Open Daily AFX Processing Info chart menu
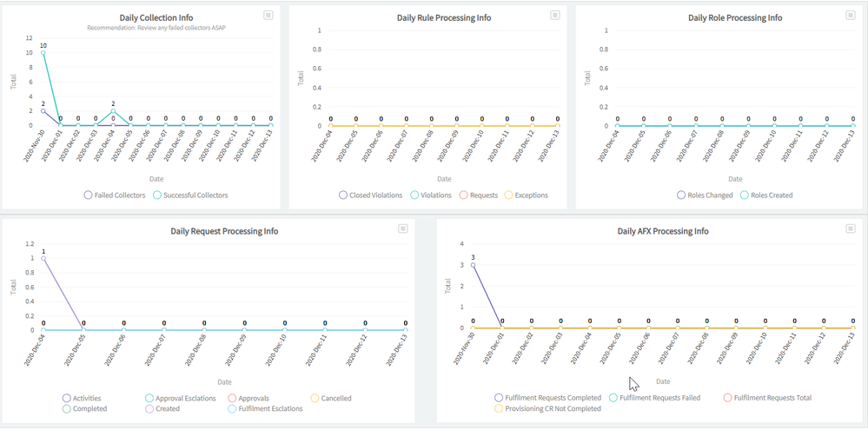868x430 pixels. [x=851, y=228]
